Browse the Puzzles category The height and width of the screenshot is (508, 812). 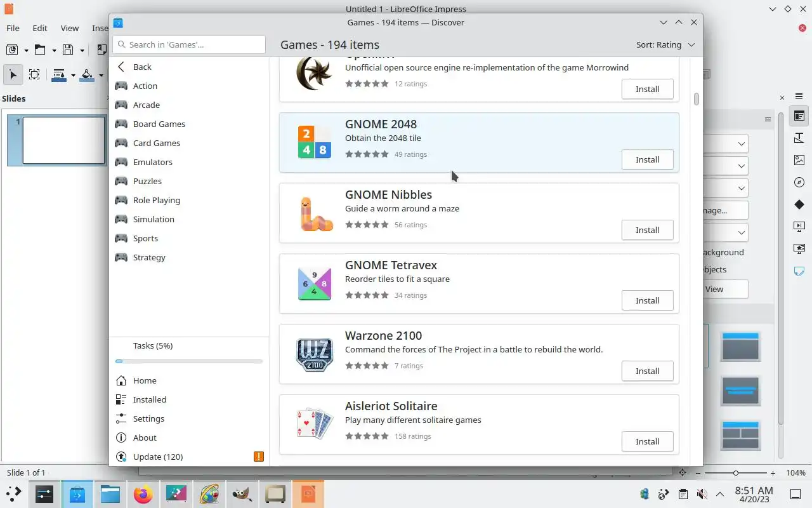[x=189, y=181]
